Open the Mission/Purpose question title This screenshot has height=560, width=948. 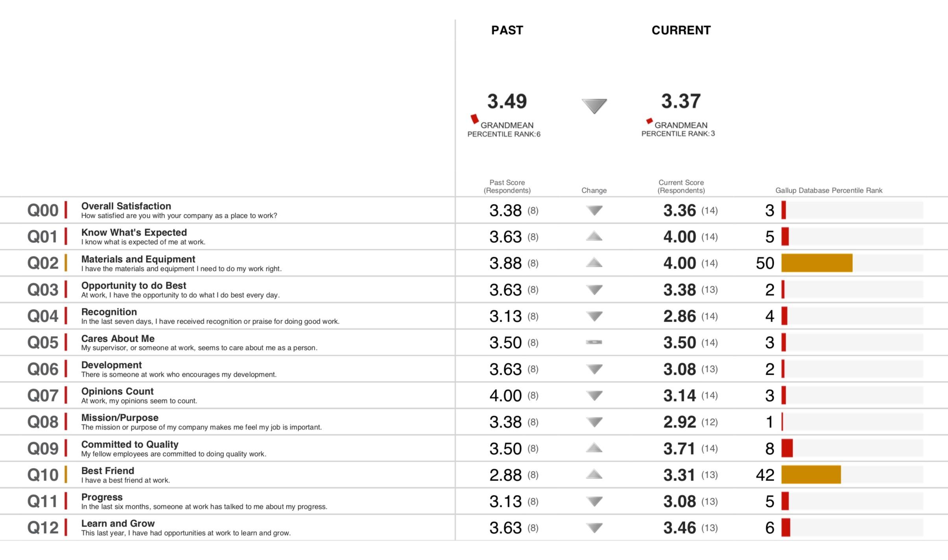120,418
